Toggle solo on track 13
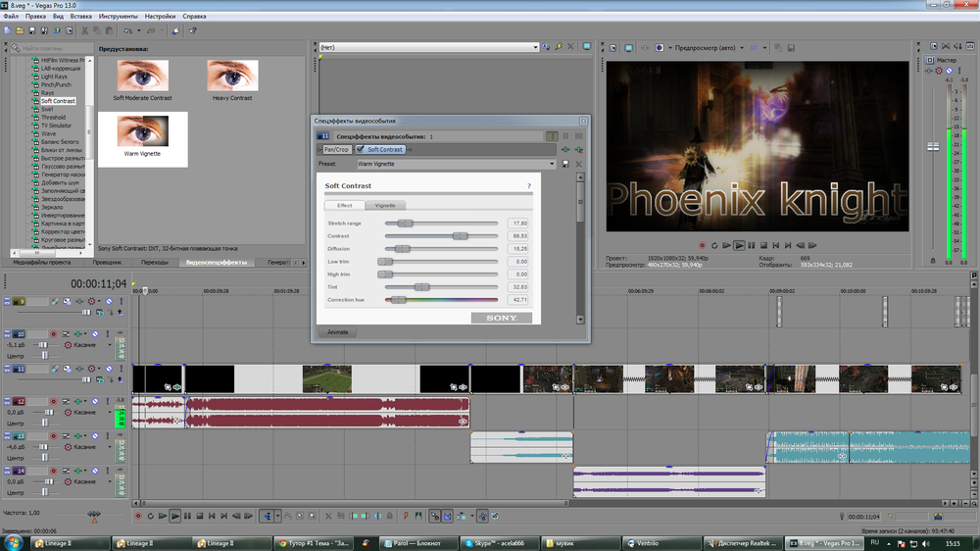Image resolution: width=980 pixels, height=551 pixels. (x=106, y=436)
